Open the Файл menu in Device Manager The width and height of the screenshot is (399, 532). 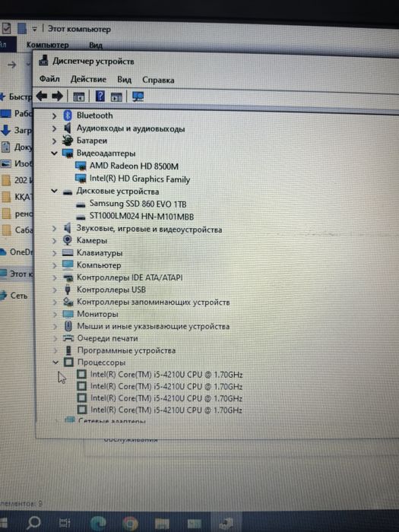[x=49, y=79]
